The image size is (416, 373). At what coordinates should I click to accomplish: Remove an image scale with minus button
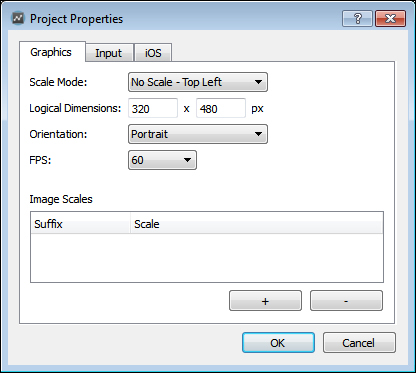coord(346,301)
